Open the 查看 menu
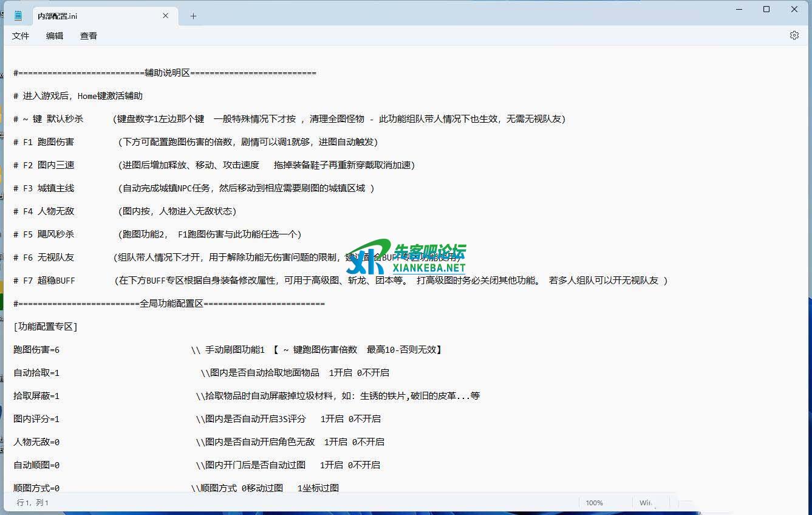Viewport: 812px width, 515px height. tap(89, 36)
